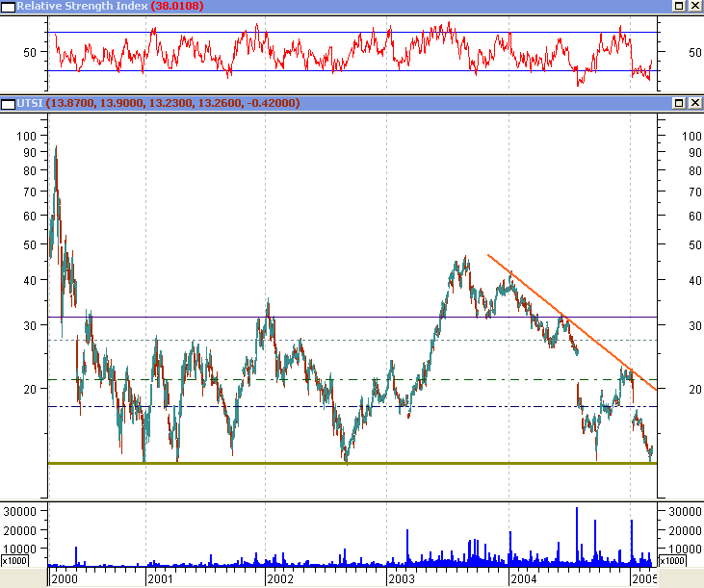
Task: Click the tallest volume spike in mid-2004
Action: tap(577, 536)
